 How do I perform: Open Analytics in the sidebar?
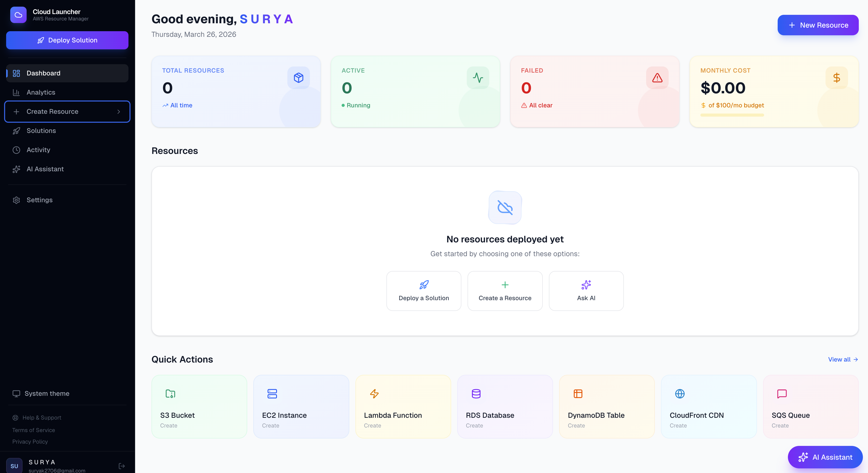(41, 92)
